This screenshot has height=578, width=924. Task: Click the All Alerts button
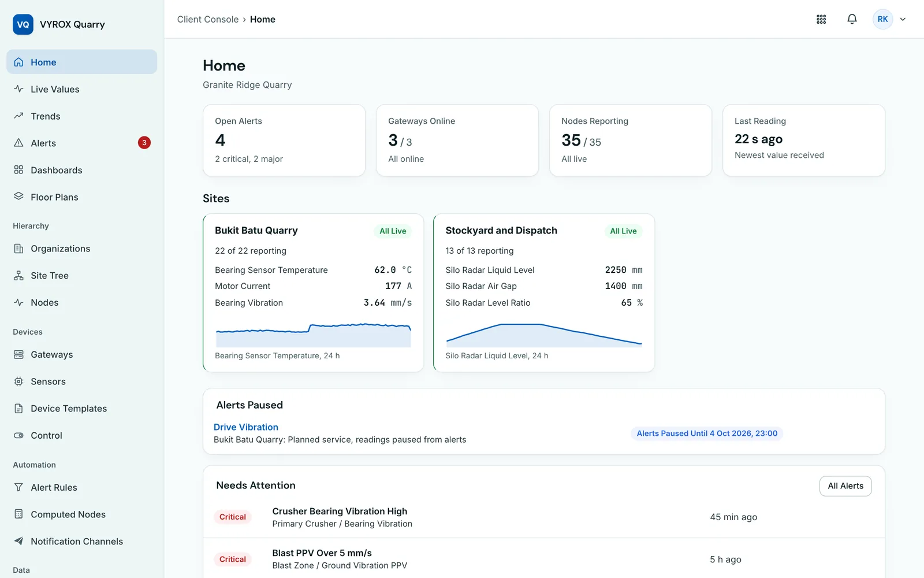(x=845, y=486)
